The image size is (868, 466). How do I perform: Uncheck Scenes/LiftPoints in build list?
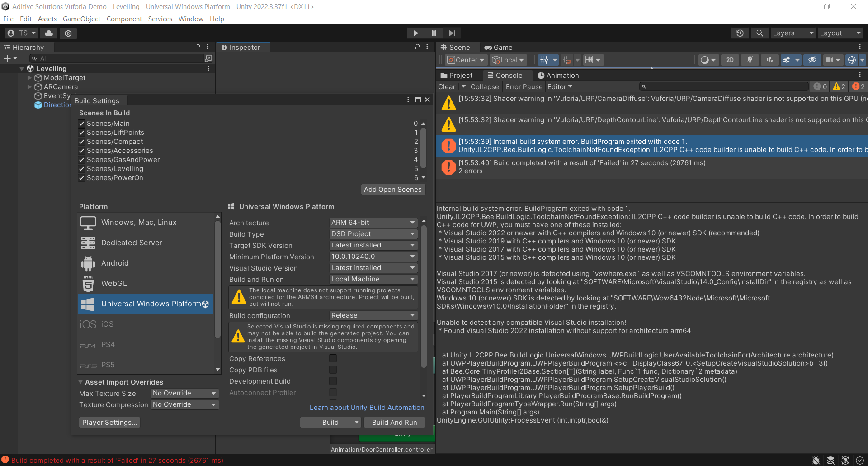tap(82, 133)
